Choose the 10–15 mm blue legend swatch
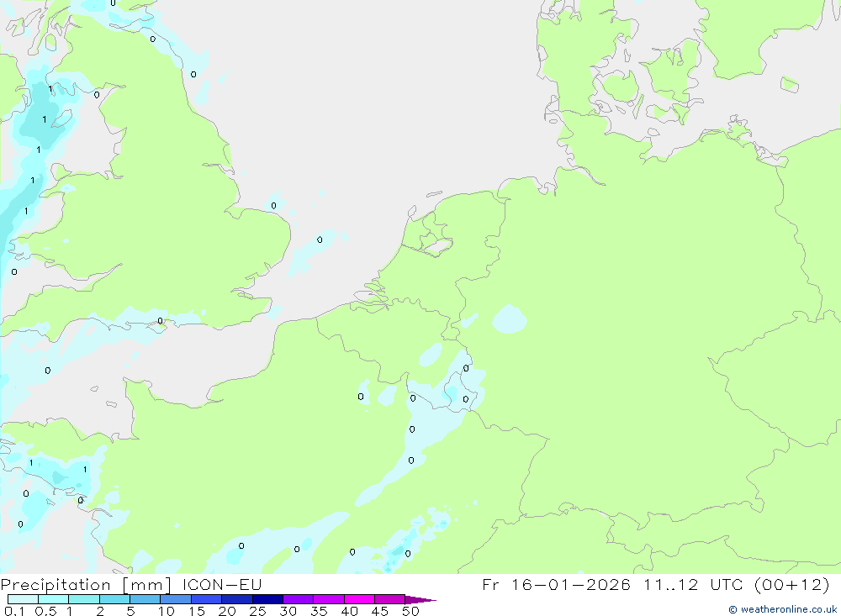Viewport: 841px width, 616px height. click(x=176, y=599)
